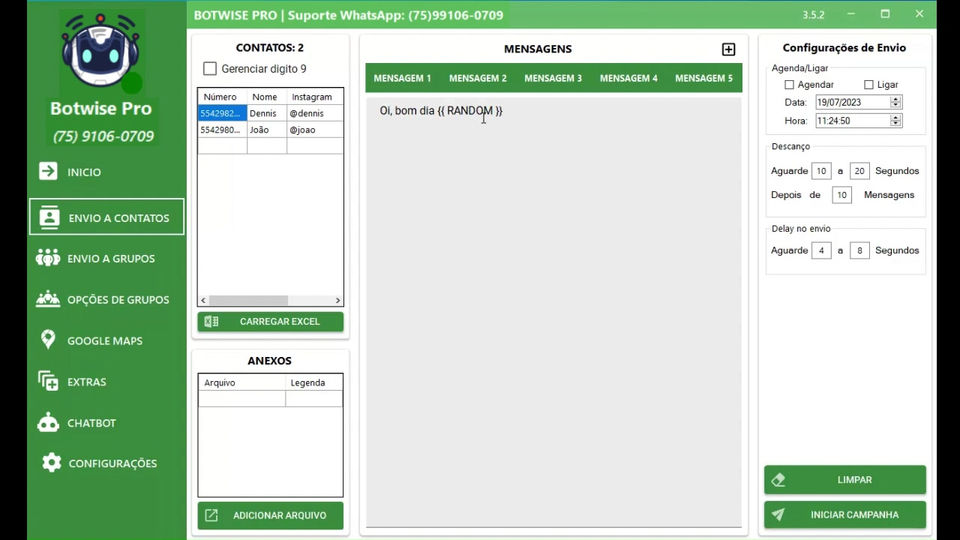Click Delay no envio minimum field (4)
This screenshot has height=540, width=960.
(821, 250)
